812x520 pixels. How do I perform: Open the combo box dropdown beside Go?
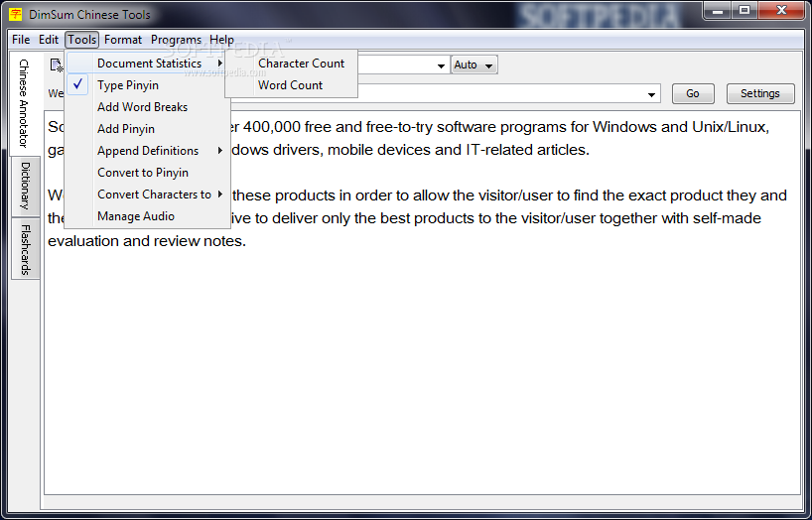pyautogui.click(x=651, y=94)
